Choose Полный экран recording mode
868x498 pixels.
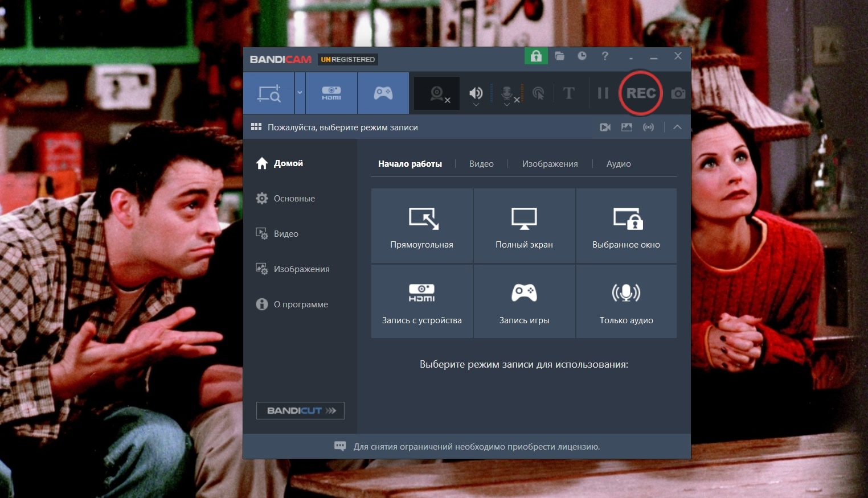click(524, 226)
